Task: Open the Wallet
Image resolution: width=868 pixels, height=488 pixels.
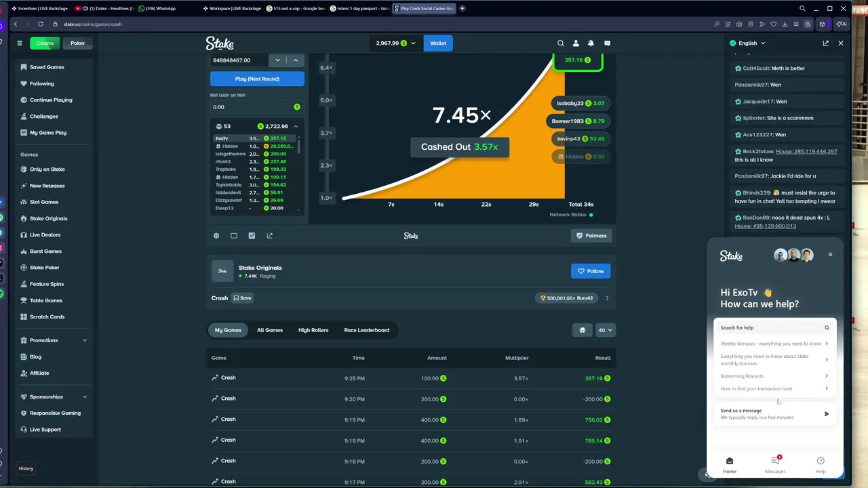Action: (438, 43)
